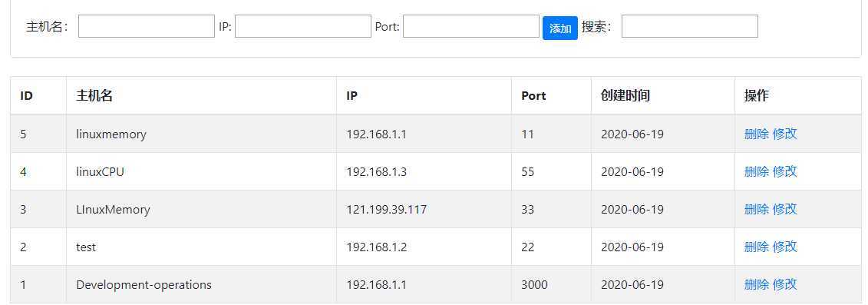
Task: Delete the test host row
Action: (x=757, y=247)
